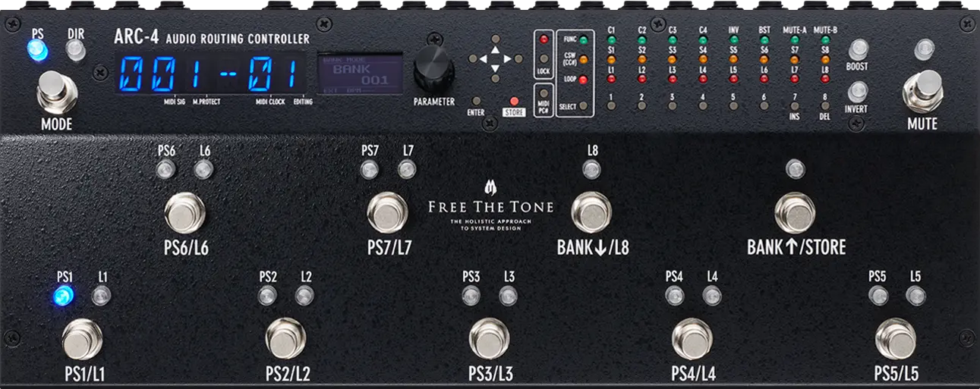
Task: Click the green BST status LED
Action: point(764,39)
